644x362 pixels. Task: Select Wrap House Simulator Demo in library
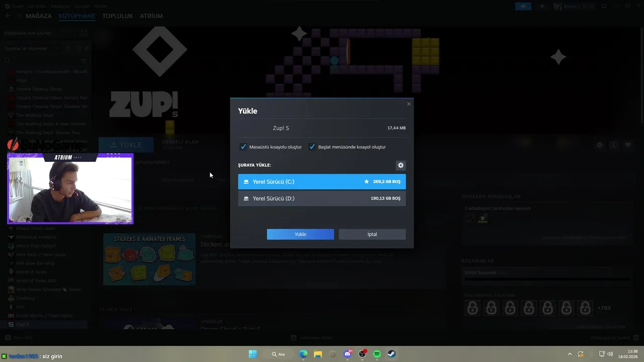pos(48,290)
